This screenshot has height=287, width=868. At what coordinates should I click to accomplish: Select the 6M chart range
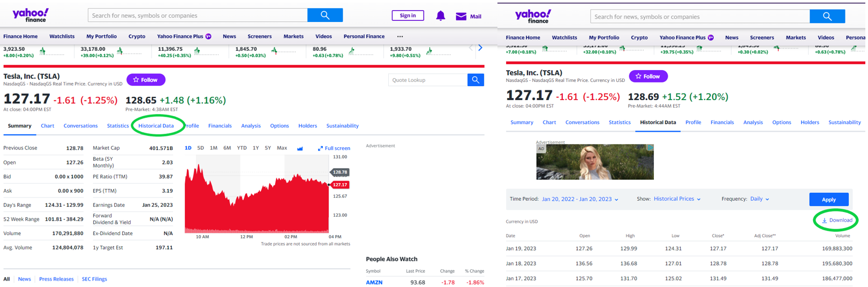[227, 148]
